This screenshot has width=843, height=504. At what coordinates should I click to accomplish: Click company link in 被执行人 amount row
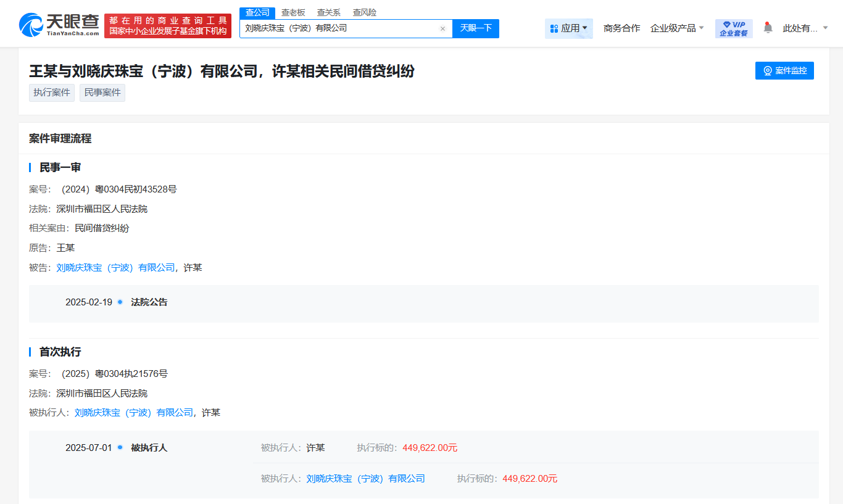point(365,479)
